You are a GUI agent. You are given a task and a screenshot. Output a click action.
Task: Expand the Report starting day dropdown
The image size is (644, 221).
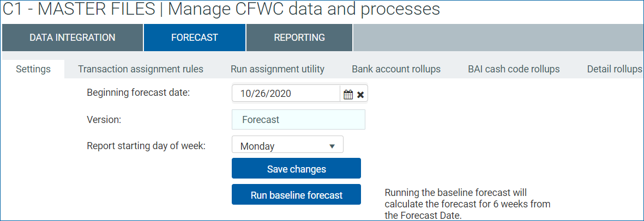[287, 145]
